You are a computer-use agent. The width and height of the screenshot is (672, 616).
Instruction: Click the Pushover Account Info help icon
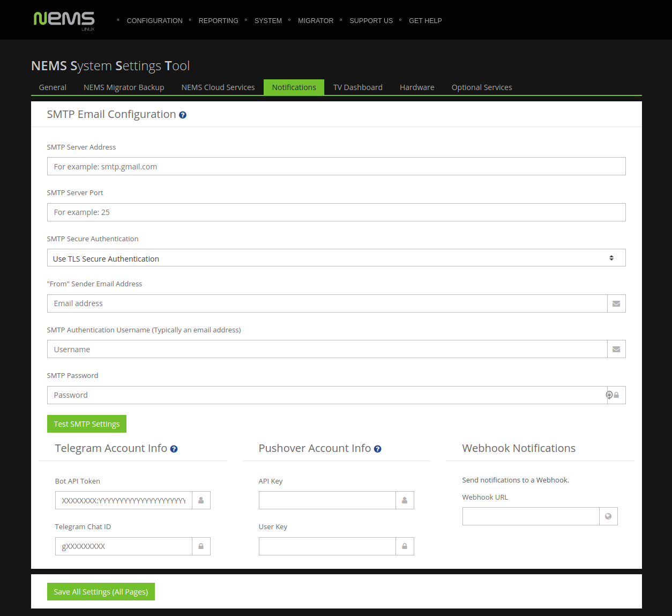(377, 449)
